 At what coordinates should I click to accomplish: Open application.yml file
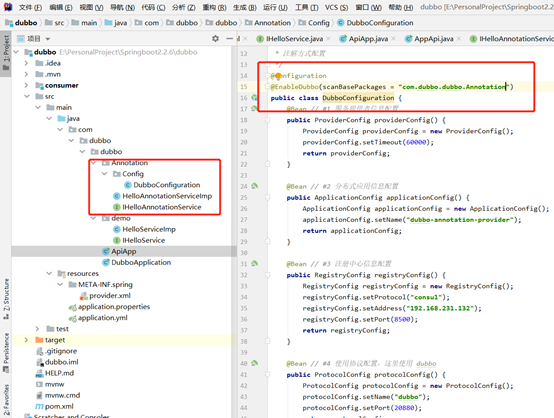click(98, 318)
